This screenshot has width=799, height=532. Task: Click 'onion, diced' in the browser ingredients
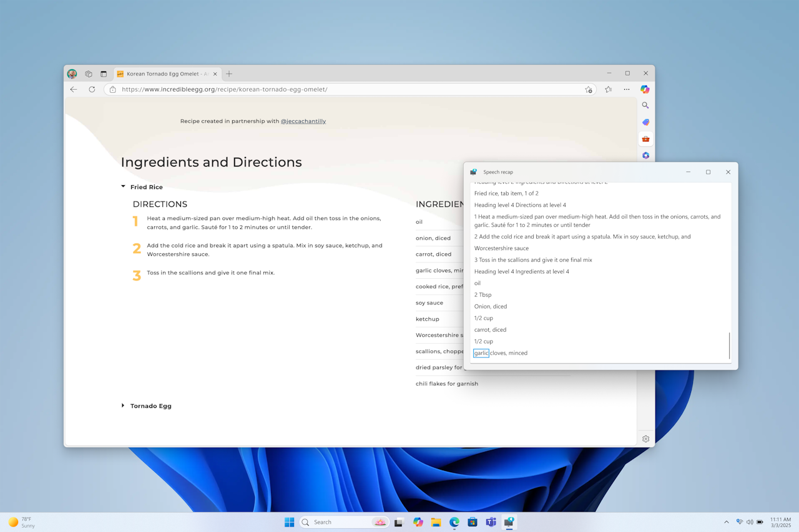(433, 238)
